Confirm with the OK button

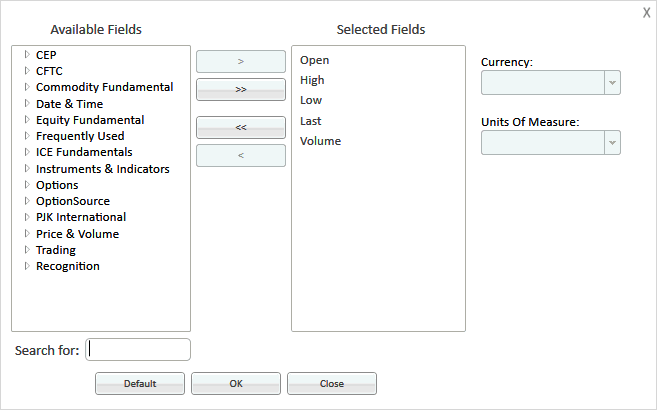tap(236, 384)
